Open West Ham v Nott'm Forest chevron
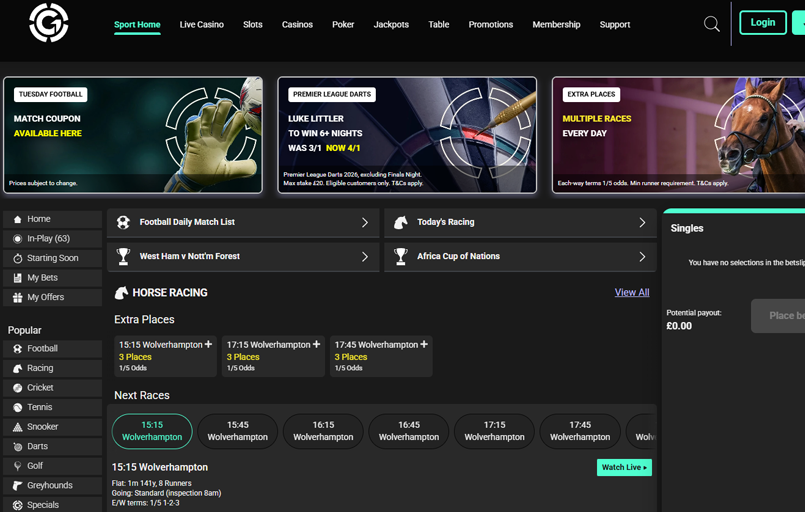This screenshot has height=512, width=805. coord(365,257)
